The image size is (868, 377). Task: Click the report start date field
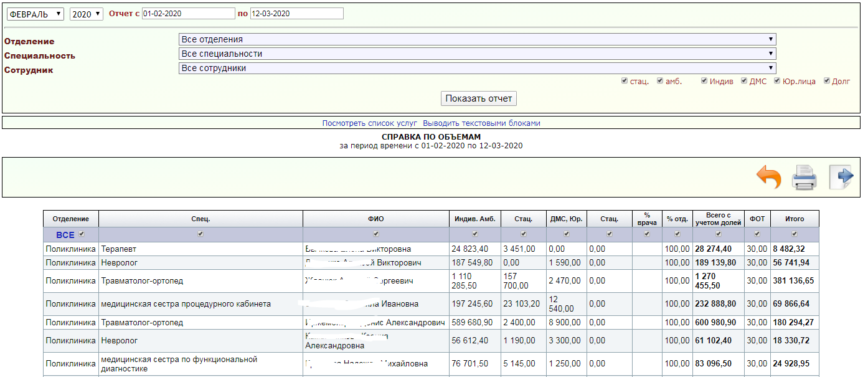tap(189, 14)
